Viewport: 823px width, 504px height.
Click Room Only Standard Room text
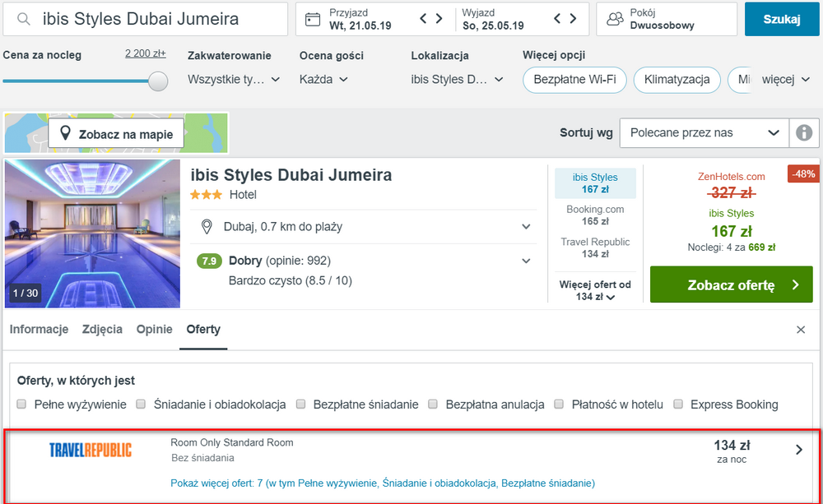pos(232,442)
